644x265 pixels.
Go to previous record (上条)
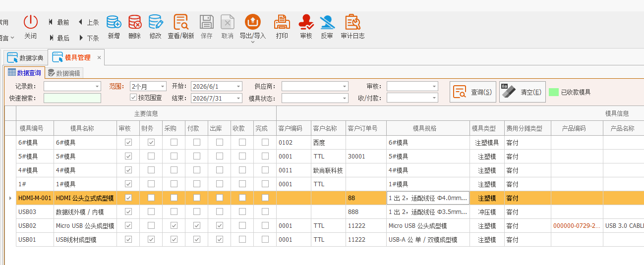tap(88, 22)
